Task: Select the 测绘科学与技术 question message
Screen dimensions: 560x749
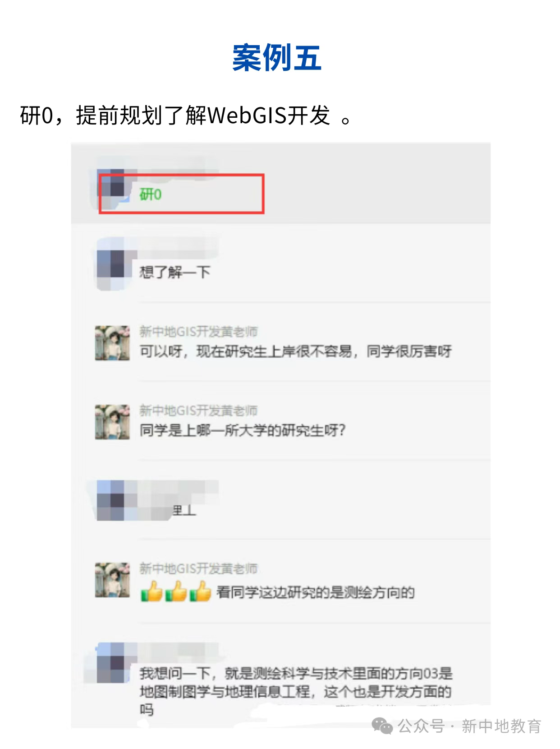Action: point(296,691)
